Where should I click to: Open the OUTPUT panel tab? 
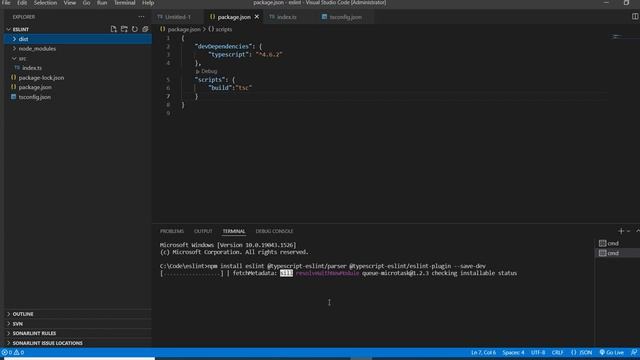203,231
